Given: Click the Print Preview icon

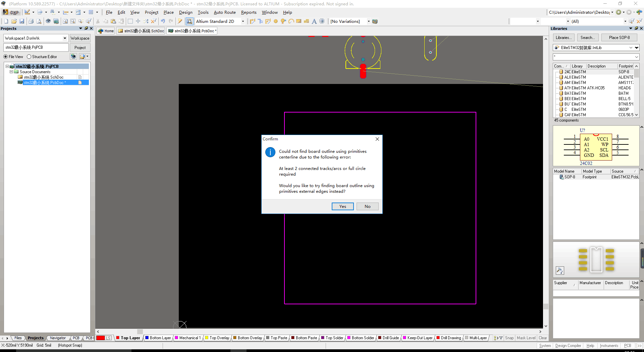Looking at the screenshot, I should [39, 21].
